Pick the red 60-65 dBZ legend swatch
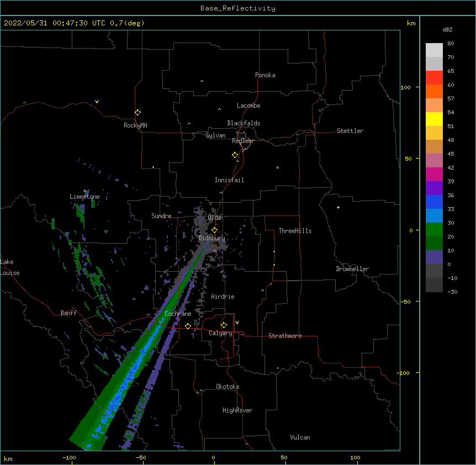Screen dimensions: 476x465 [x=434, y=77]
